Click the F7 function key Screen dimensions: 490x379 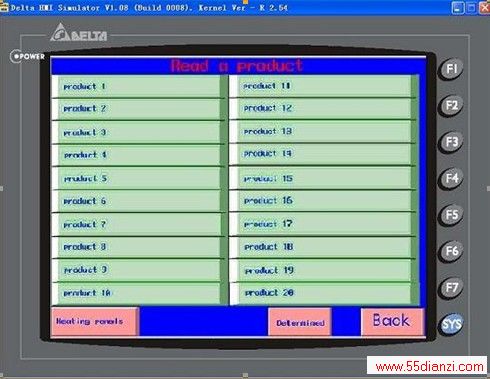tap(451, 287)
